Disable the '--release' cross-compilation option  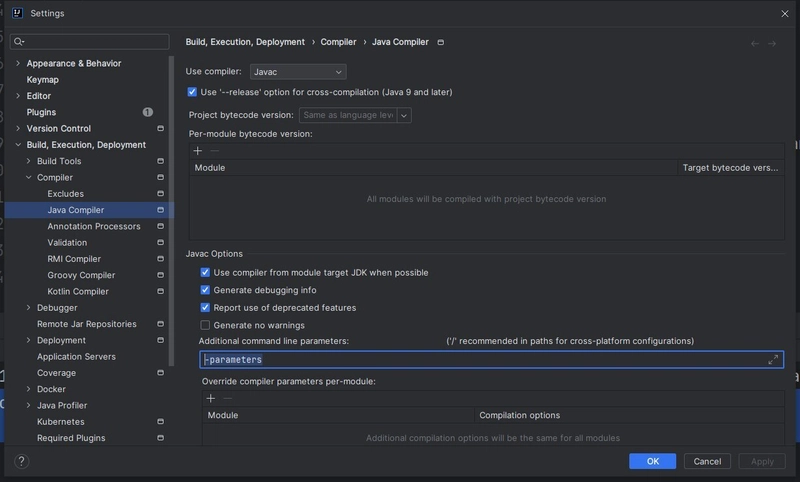pos(192,92)
